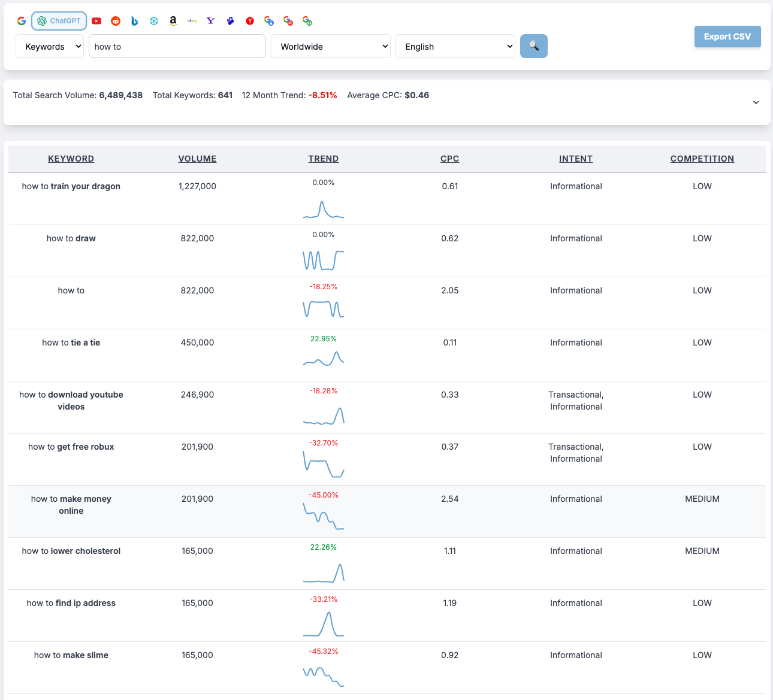773x700 pixels.
Task: Switch to the ChatGPT source tab
Action: click(x=59, y=20)
